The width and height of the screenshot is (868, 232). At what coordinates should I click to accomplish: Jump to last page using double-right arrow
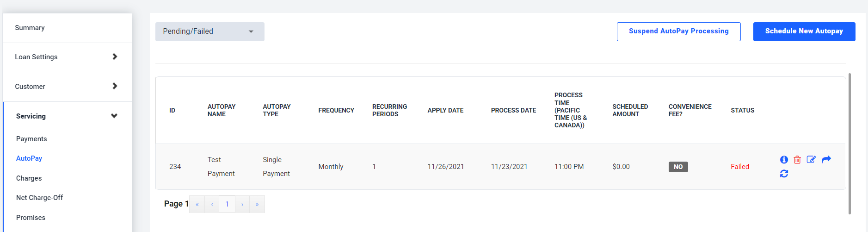pyautogui.click(x=257, y=204)
